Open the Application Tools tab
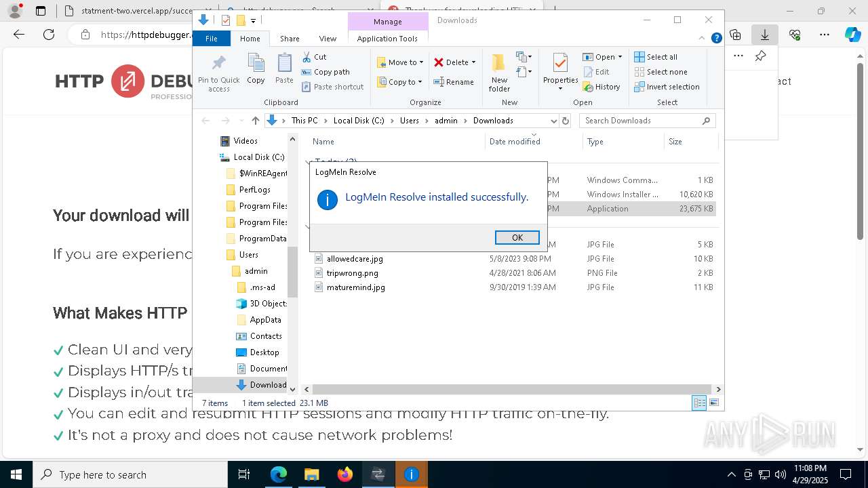Image resolution: width=868 pixels, height=488 pixels. coord(387,39)
